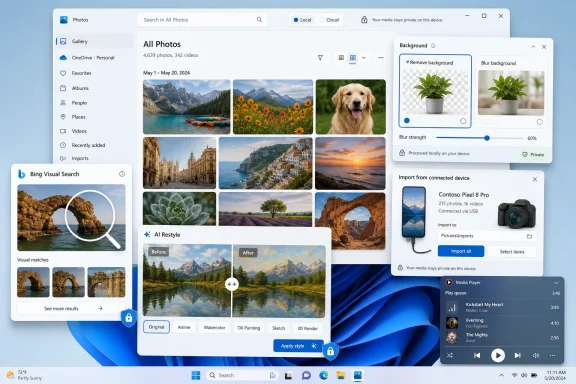Show hidden icons in the system tray

(x=501, y=375)
